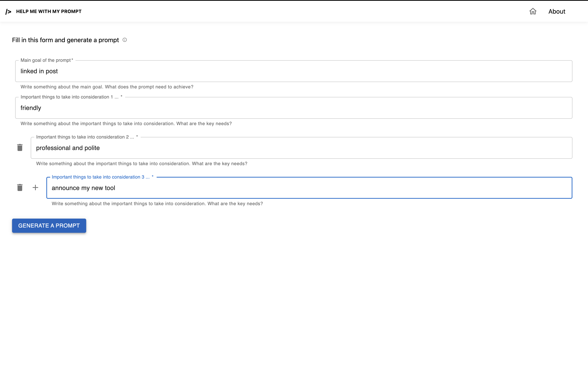Delete consideration 2 with its trash icon
This screenshot has height=368, width=588.
coord(20,147)
